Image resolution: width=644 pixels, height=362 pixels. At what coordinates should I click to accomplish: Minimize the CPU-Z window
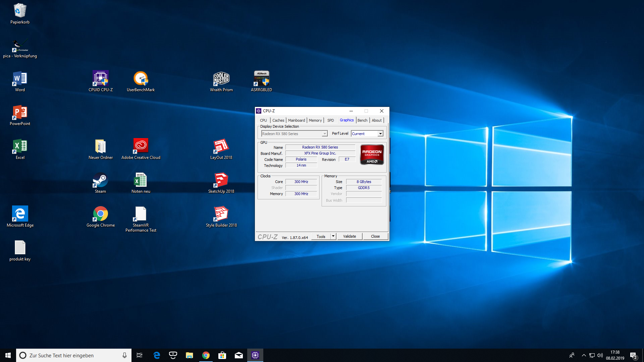click(351, 111)
